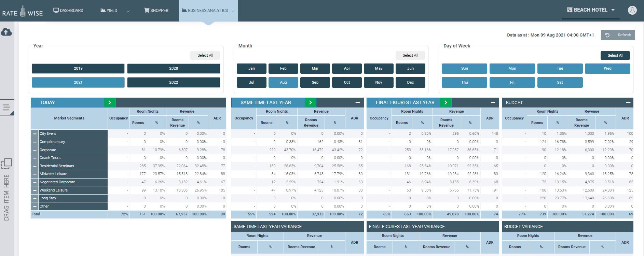Open the Beach Hotel property dropdown
Viewport: 644px width, 256px height.
[591, 10]
